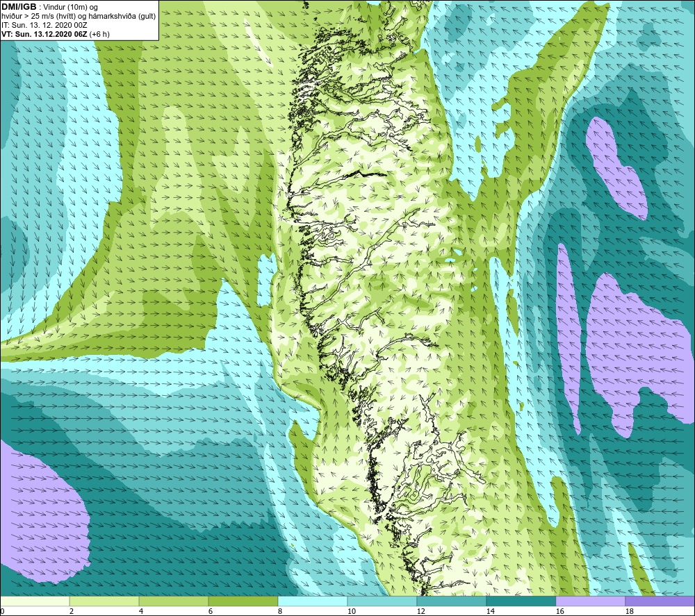Select the 0–2 m/s pale color swatch

pos(35,601)
